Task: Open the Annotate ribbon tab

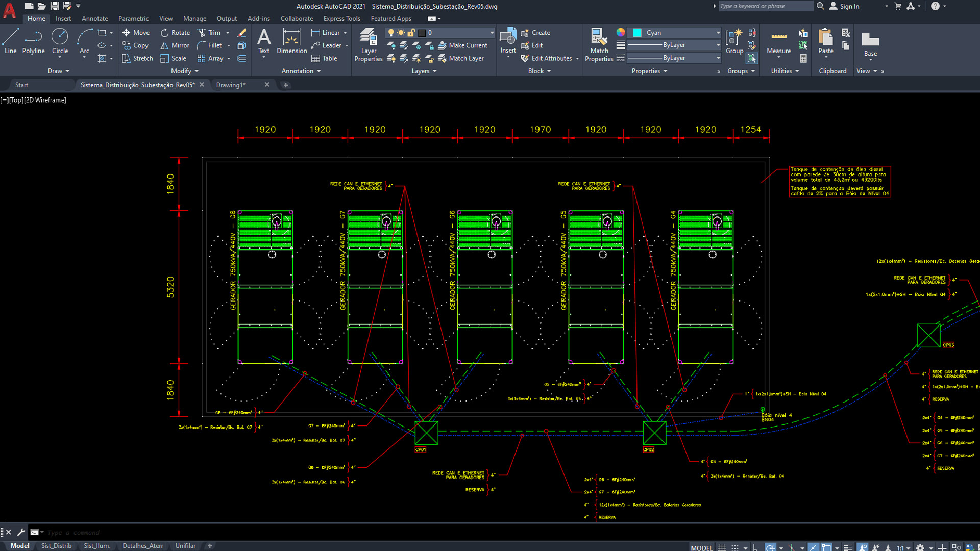Action: [94, 19]
